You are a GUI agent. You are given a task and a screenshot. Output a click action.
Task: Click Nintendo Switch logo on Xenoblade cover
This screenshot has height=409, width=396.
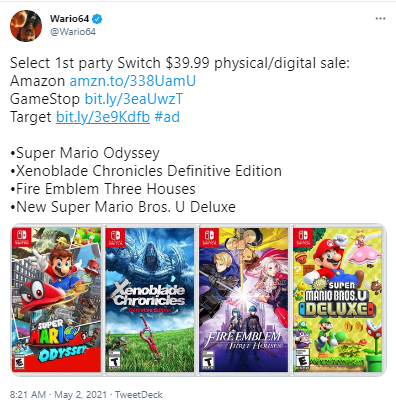115,237
